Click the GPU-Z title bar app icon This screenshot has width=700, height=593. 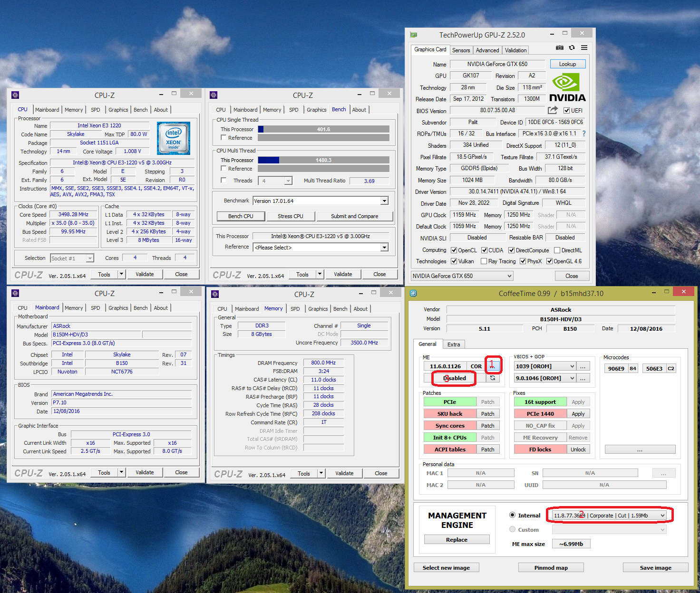tap(414, 35)
